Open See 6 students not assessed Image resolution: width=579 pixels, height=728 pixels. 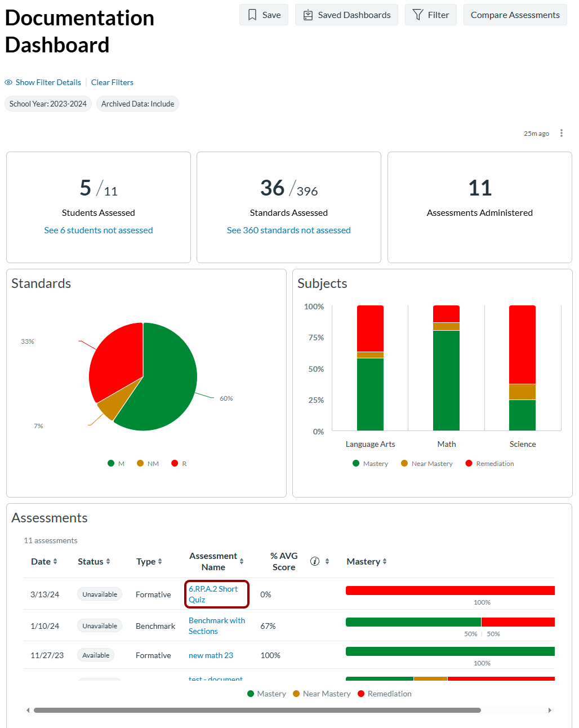coord(99,230)
